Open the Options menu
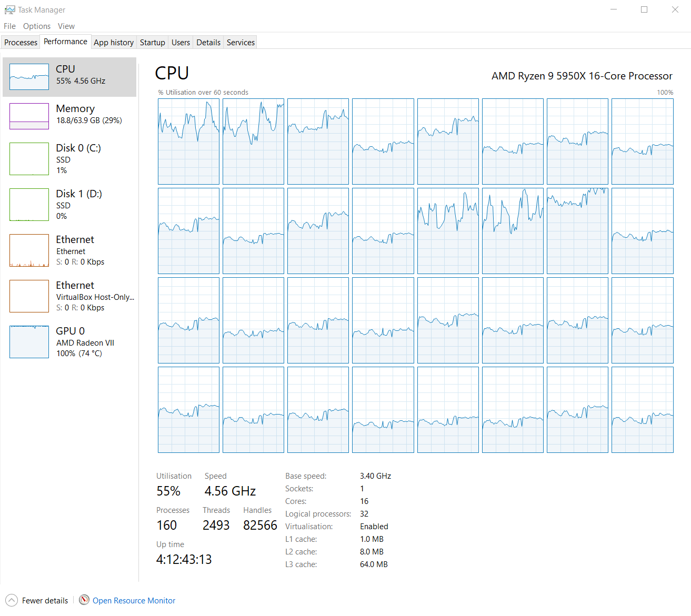 pos(37,26)
